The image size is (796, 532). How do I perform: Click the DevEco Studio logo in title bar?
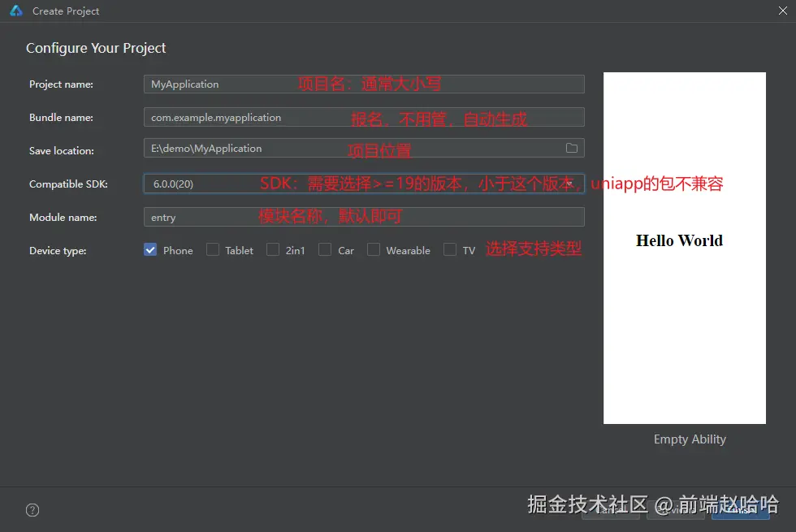16,11
